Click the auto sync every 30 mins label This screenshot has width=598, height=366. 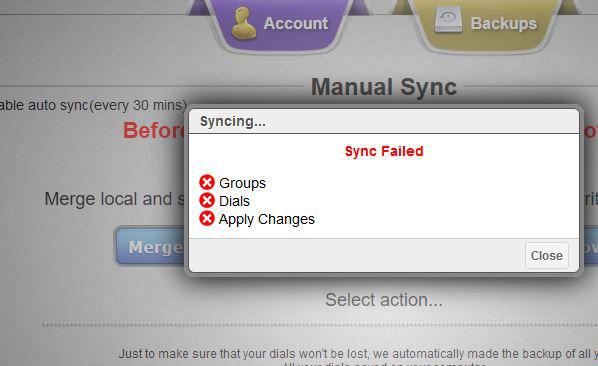(x=93, y=105)
